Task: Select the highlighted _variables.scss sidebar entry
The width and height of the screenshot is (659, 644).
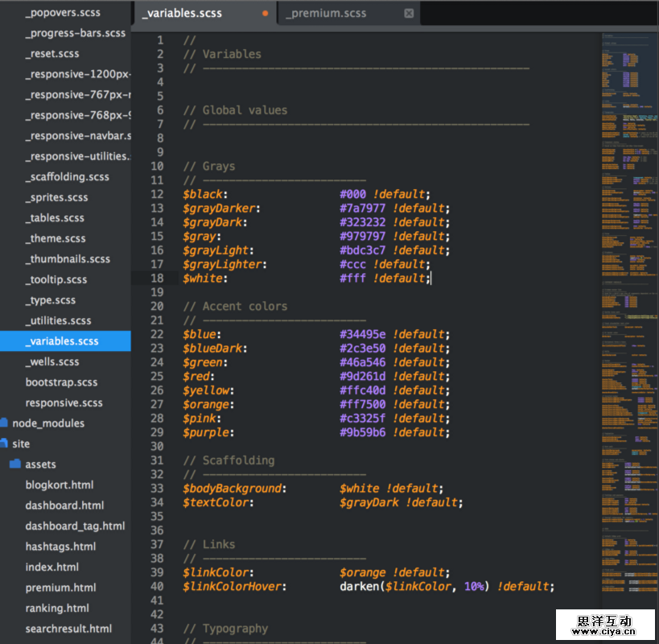Action: (x=62, y=341)
